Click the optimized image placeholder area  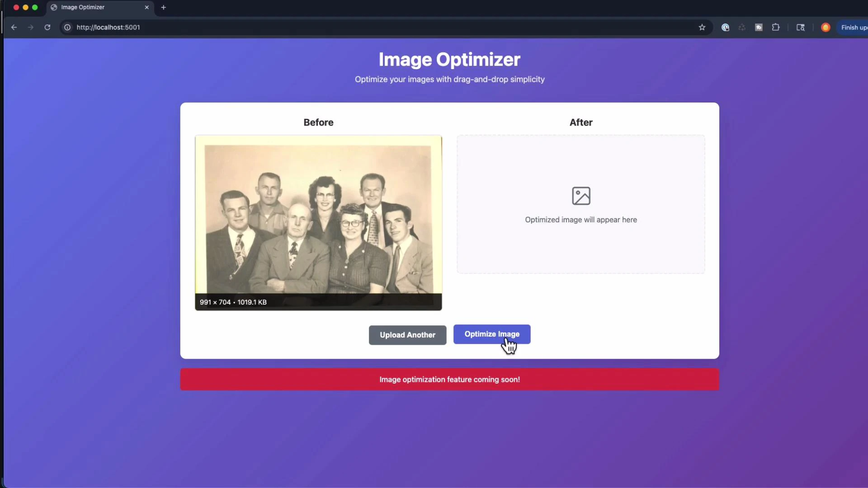(580, 204)
